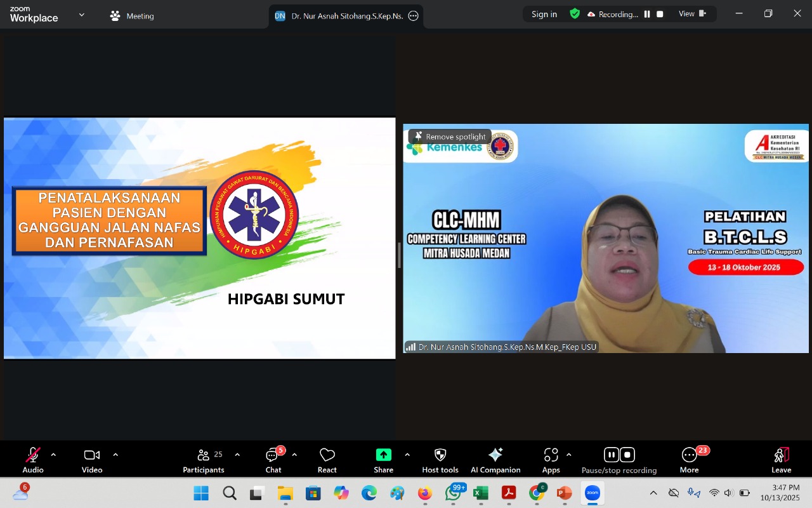Pause the recording in top bar
Viewport: 812px width, 508px height.
click(647, 14)
